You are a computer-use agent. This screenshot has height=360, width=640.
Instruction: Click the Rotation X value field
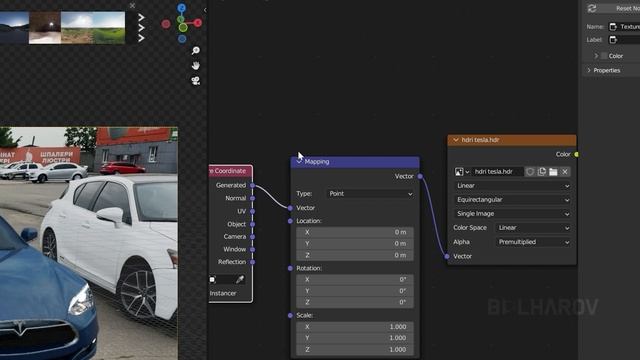[x=354, y=280]
